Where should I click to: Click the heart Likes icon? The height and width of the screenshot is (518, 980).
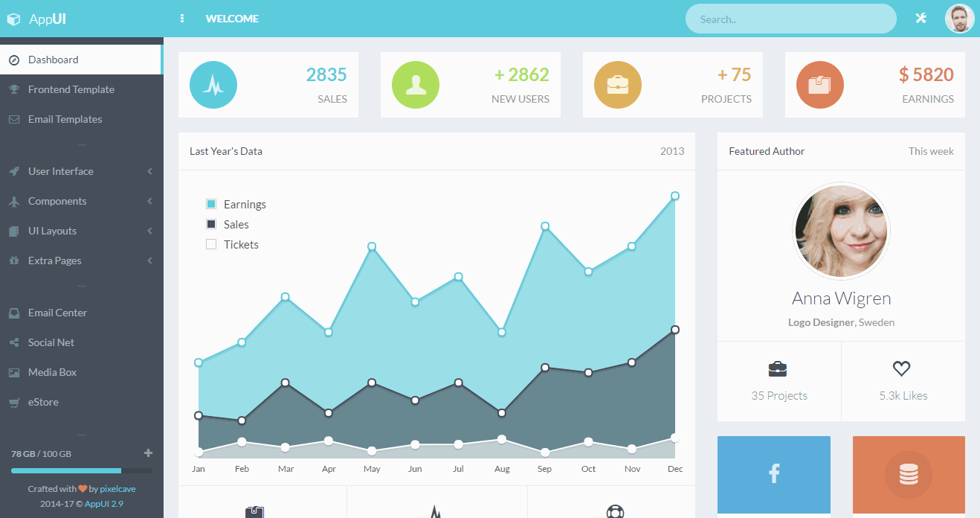tap(902, 368)
